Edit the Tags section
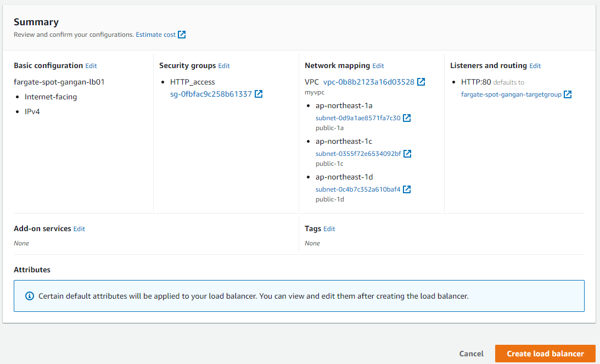 [x=329, y=229]
